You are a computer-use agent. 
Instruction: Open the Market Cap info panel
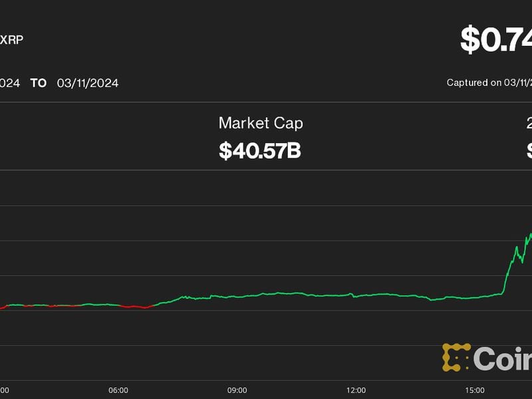point(261,136)
